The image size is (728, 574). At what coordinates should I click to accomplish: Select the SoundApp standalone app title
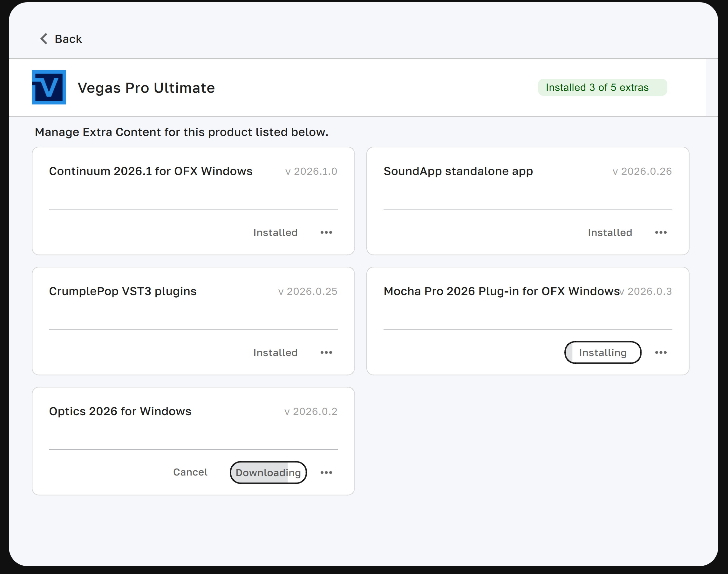click(x=458, y=172)
